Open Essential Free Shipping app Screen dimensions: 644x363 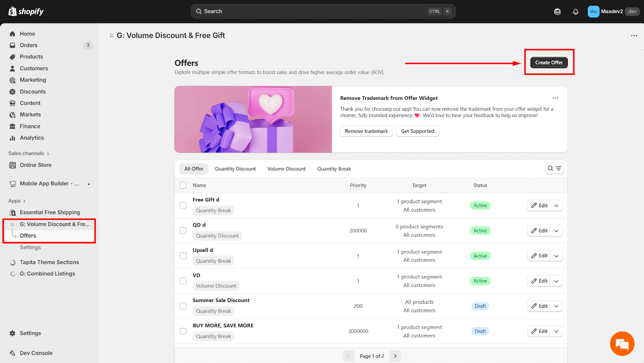(50, 212)
